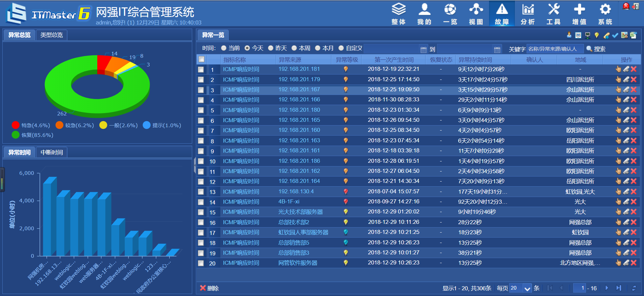Screen dimensions: 644x296
Task: Click the person icon in 异常一览 toolbar
Action: click(x=569, y=35)
